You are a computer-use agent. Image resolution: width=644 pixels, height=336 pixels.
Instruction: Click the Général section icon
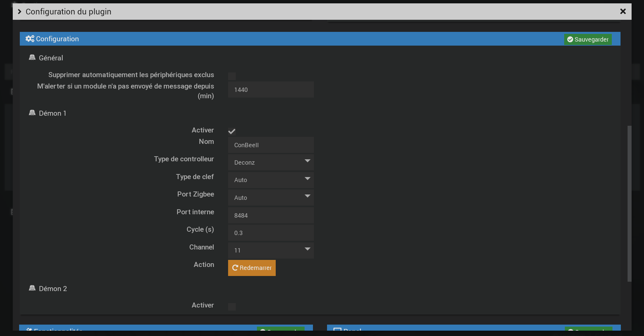[32, 57]
